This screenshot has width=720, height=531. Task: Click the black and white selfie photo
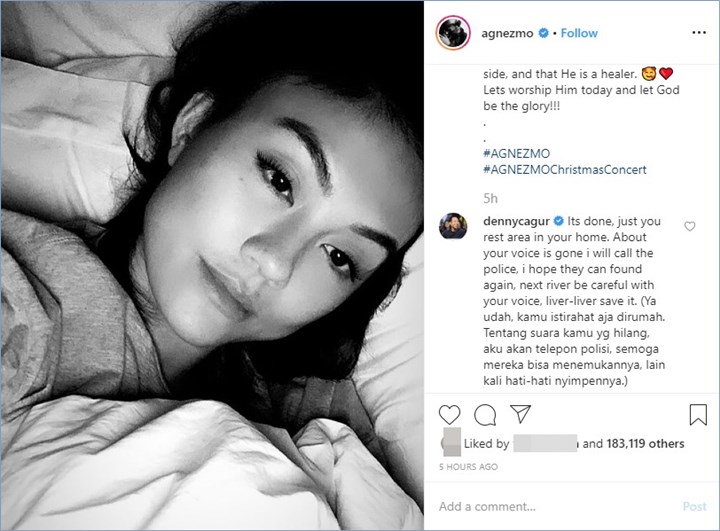pos(212,266)
